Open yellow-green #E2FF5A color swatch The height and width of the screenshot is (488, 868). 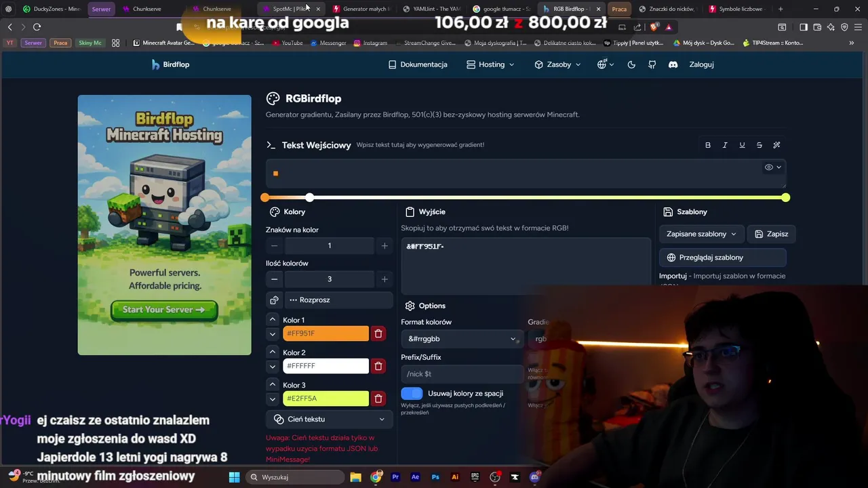click(x=325, y=399)
